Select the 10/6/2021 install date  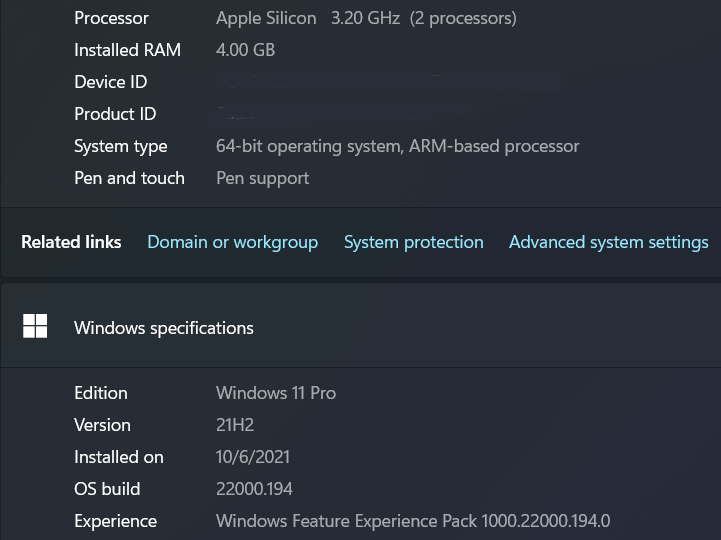253,458
